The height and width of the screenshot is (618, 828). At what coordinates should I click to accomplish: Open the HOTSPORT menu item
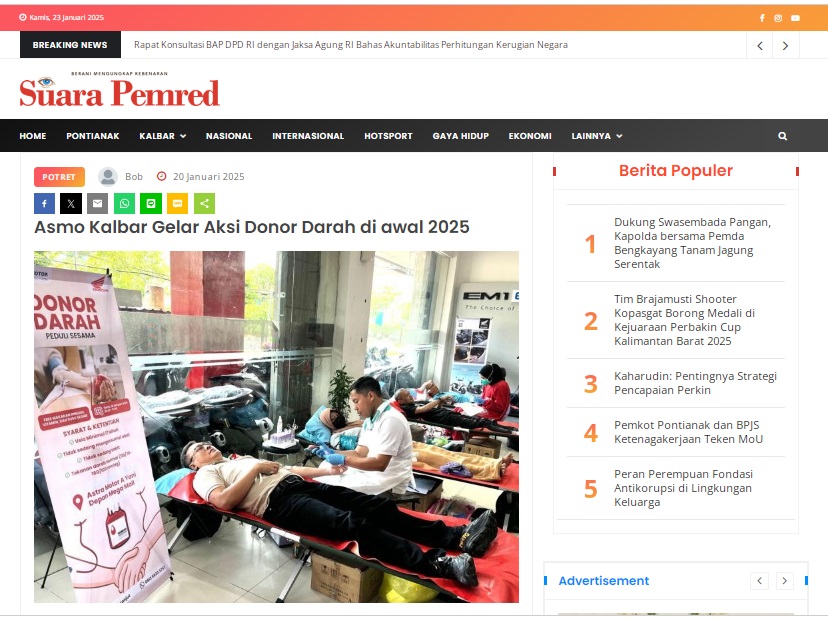[x=388, y=136]
